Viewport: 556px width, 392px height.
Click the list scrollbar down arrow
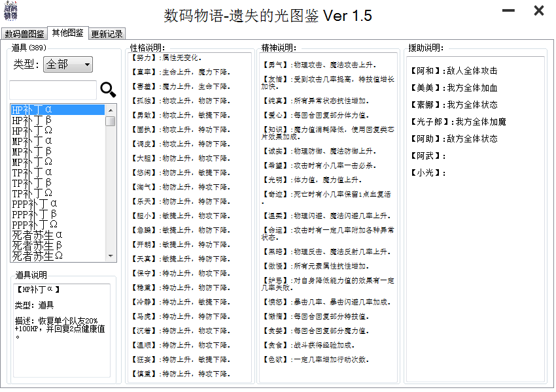pyautogui.click(x=111, y=256)
